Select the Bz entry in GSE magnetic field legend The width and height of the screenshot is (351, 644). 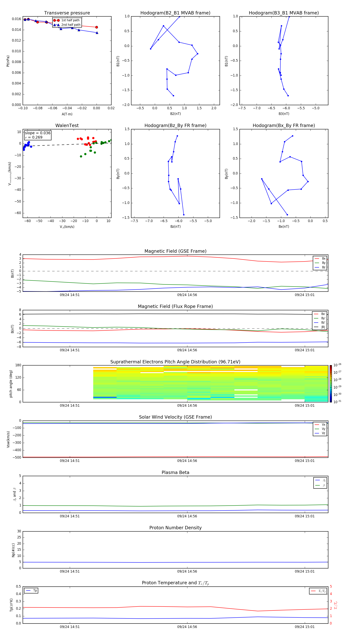(x=320, y=267)
